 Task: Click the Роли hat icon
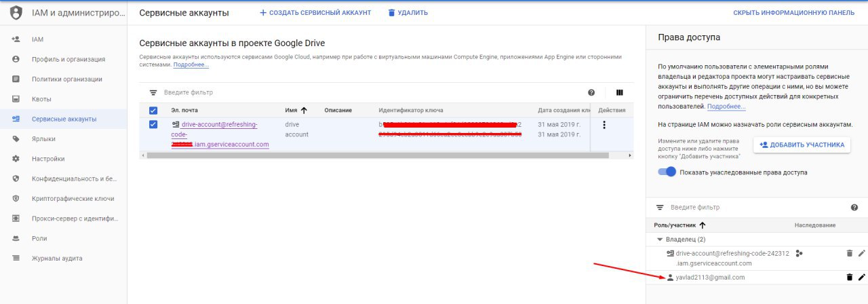(16, 238)
